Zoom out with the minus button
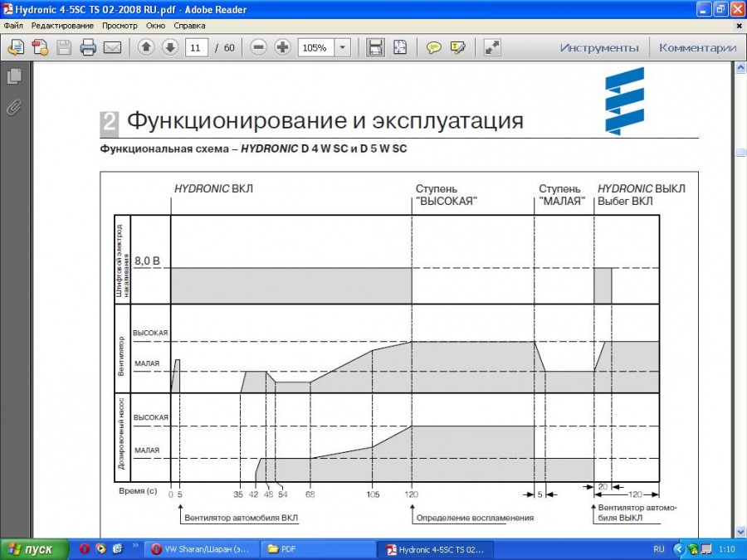This screenshot has height=560, width=747. coord(259,47)
